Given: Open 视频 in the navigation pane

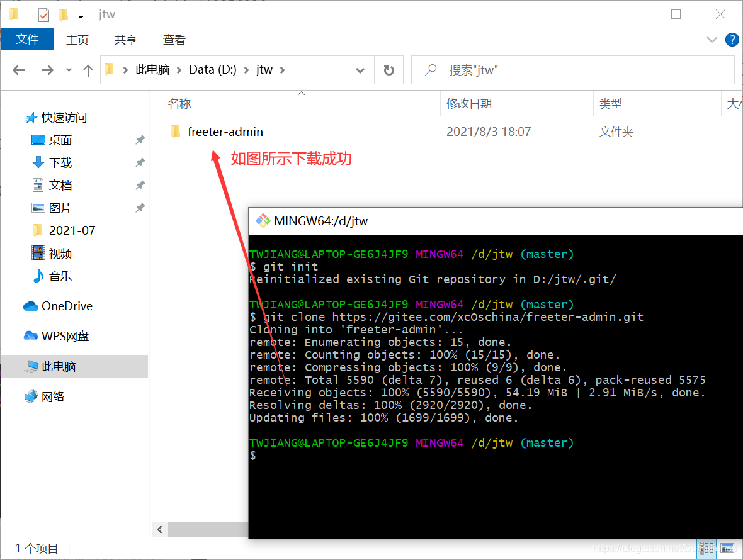Looking at the screenshot, I should [x=60, y=254].
